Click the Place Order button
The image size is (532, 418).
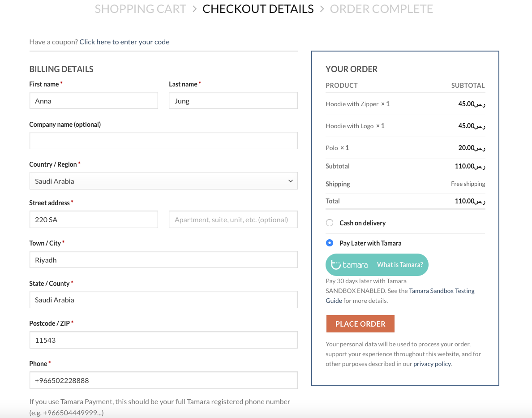(x=360, y=323)
